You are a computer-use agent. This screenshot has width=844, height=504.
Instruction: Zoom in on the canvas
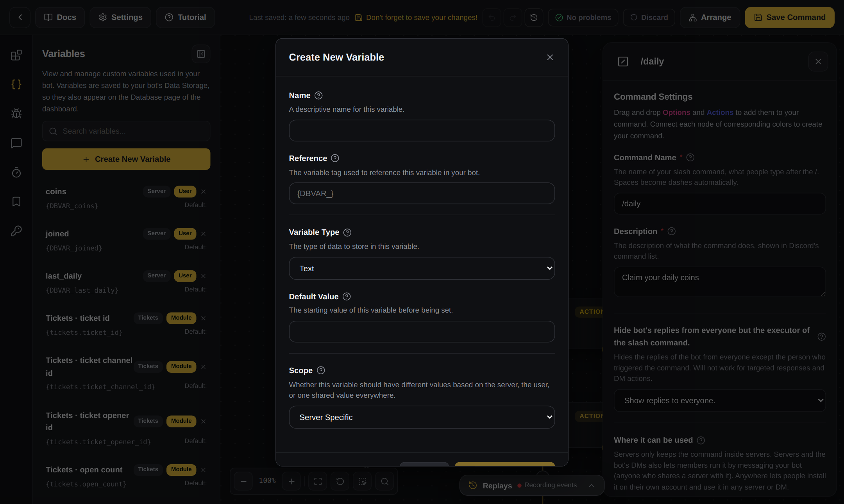(x=291, y=481)
